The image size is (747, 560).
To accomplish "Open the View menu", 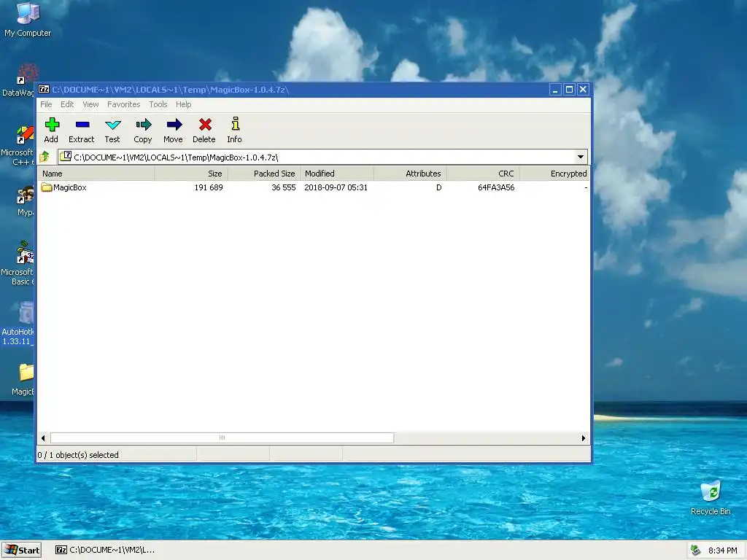I will coord(90,104).
